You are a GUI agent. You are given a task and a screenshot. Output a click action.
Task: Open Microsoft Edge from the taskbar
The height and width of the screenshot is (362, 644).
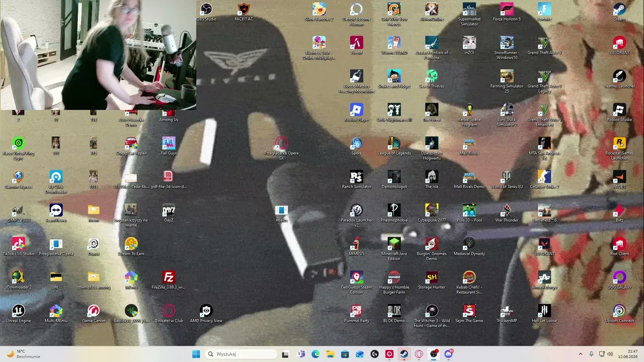click(x=315, y=354)
